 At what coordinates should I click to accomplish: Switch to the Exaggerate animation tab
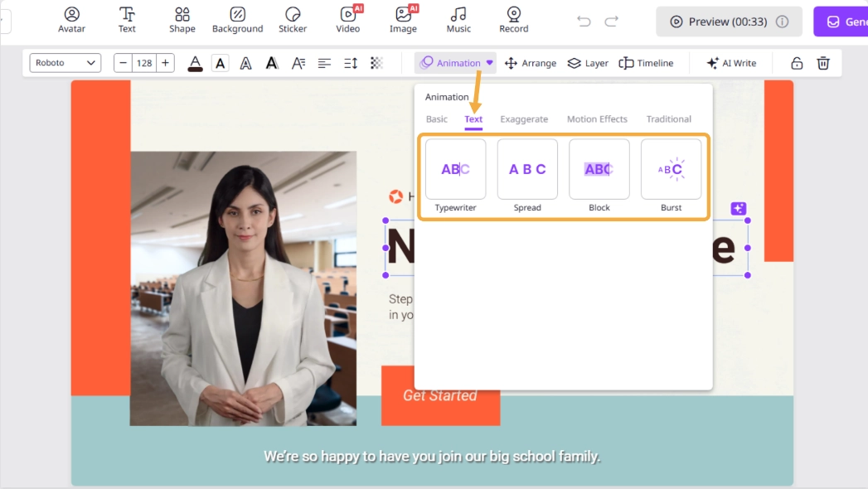pyautogui.click(x=524, y=119)
